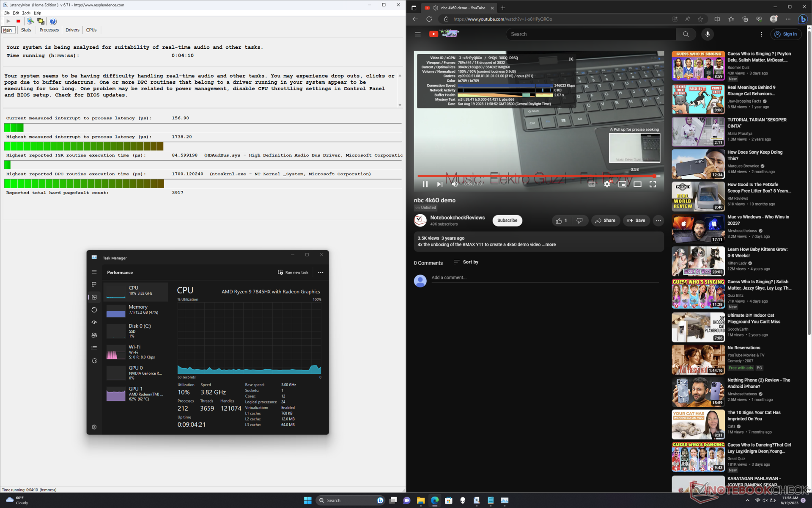The width and height of the screenshot is (812, 508).
Task: Click Share button under the video
Action: [x=605, y=221]
